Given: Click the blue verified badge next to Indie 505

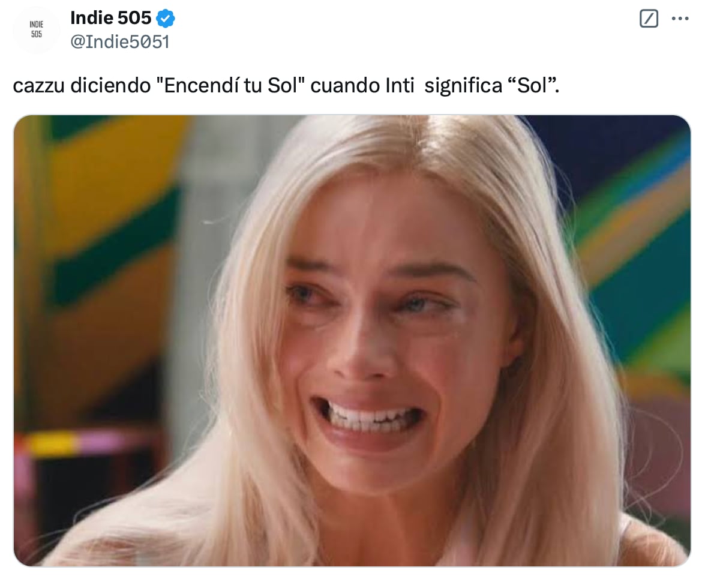Looking at the screenshot, I should [x=165, y=19].
